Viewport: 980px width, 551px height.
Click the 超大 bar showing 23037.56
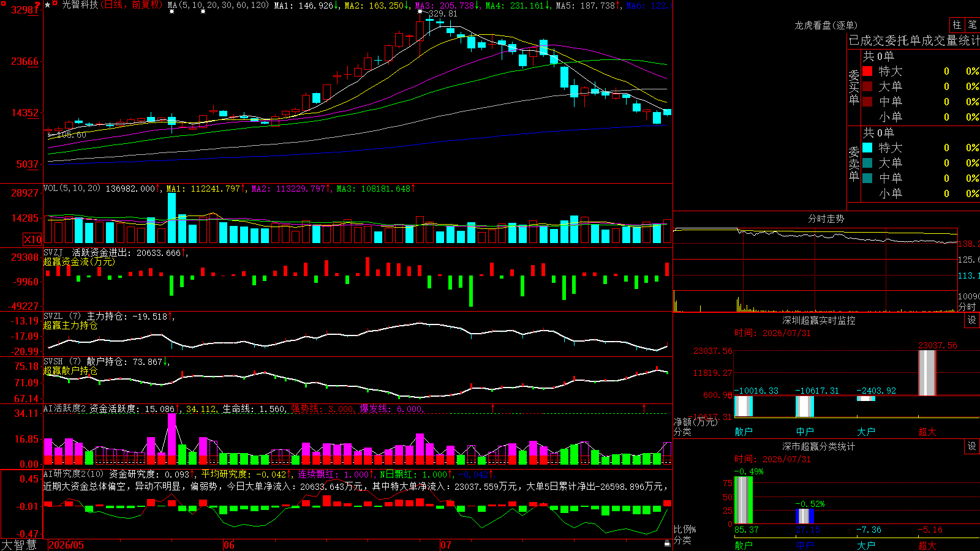(927, 373)
